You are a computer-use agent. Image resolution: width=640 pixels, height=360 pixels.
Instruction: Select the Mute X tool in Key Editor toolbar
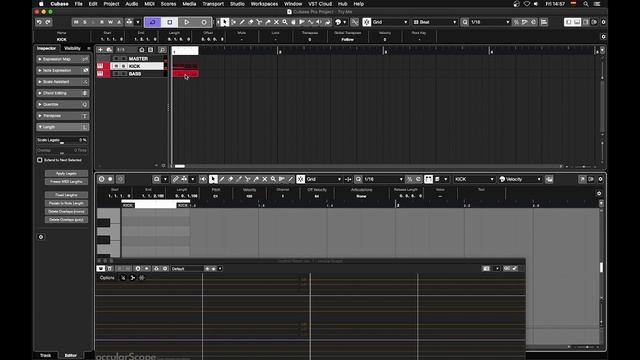pos(264,179)
